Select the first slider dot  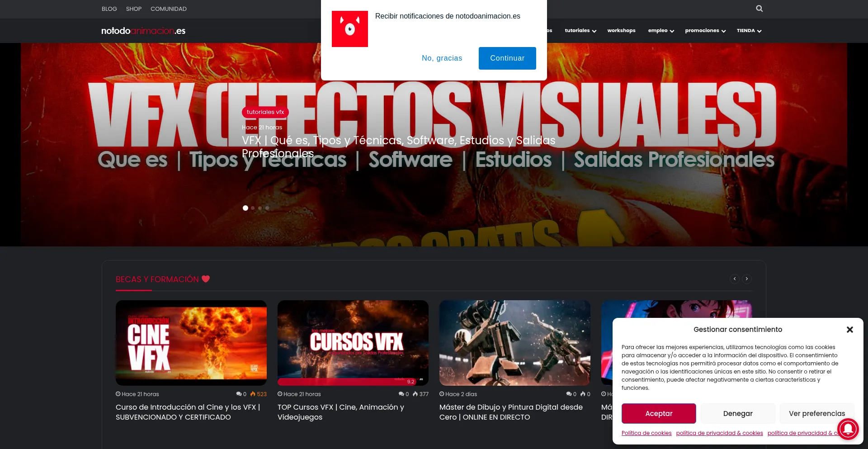(x=245, y=208)
